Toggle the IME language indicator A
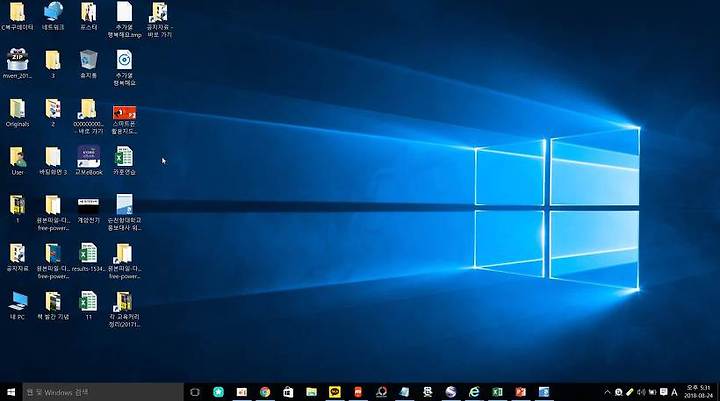This screenshot has height=401, width=720. pos(674,392)
